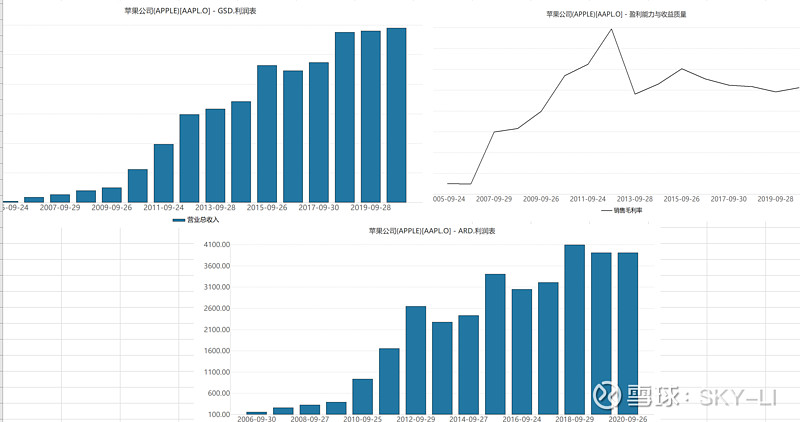This screenshot has width=800, height=422.
Task: Click the tallest bar in the GSD revenue chart
Action: click(x=396, y=115)
